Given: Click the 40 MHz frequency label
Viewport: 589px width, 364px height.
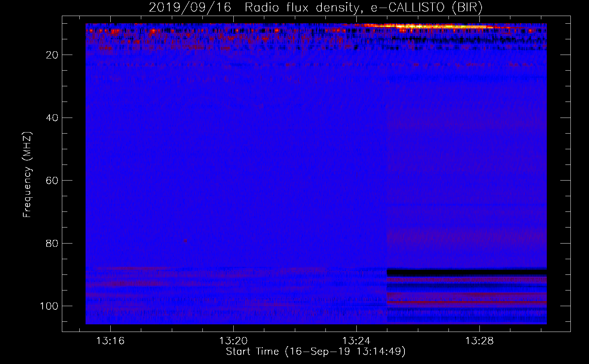Looking at the screenshot, I should point(52,118).
